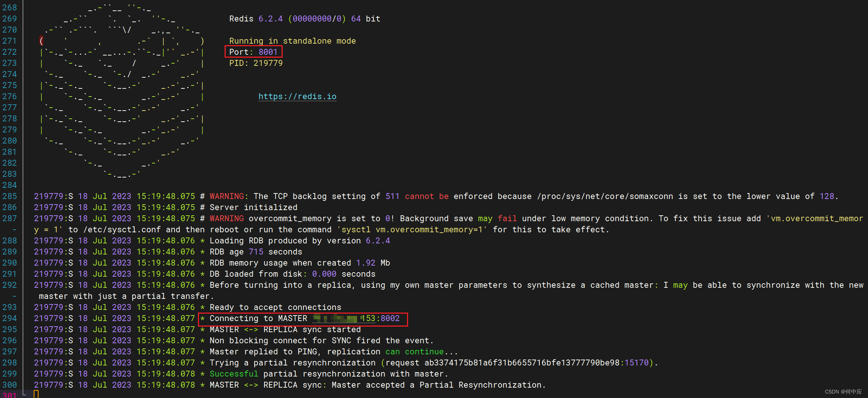The height and width of the screenshot is (398, 868).
Task: Click the text cursor on line 301
Action: pyautogui.click(x=36, y=394)
